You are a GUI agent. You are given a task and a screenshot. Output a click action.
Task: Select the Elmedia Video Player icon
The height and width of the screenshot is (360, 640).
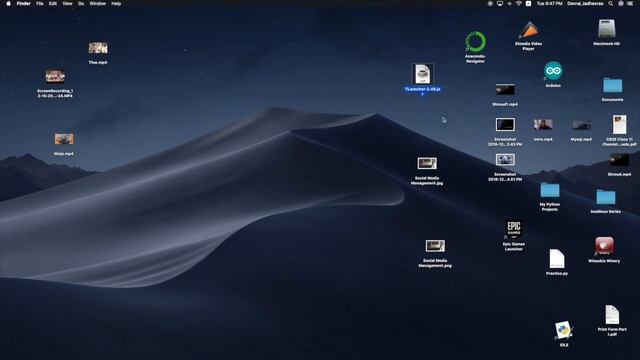(529, 30)
